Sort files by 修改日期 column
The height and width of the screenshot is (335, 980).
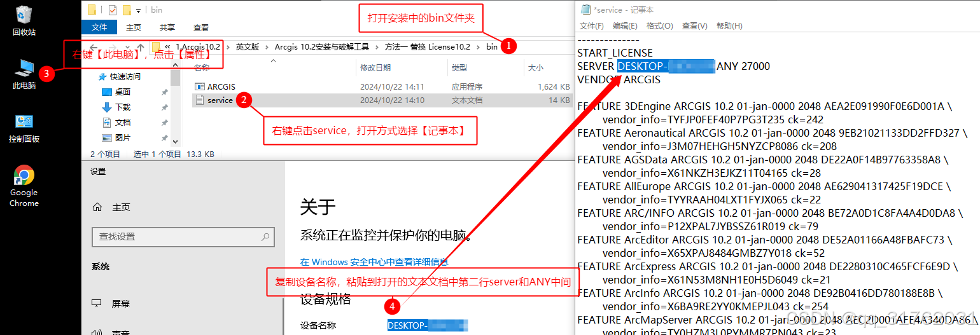(x=375, y=67)
